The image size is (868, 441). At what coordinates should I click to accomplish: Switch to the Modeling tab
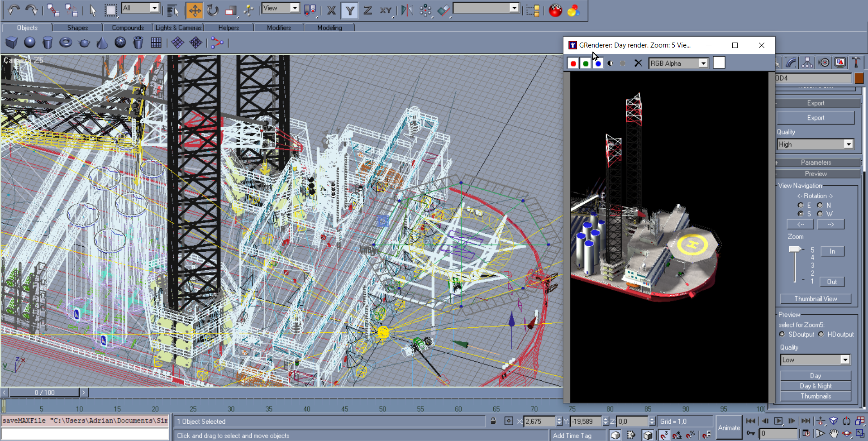[329, 28]
